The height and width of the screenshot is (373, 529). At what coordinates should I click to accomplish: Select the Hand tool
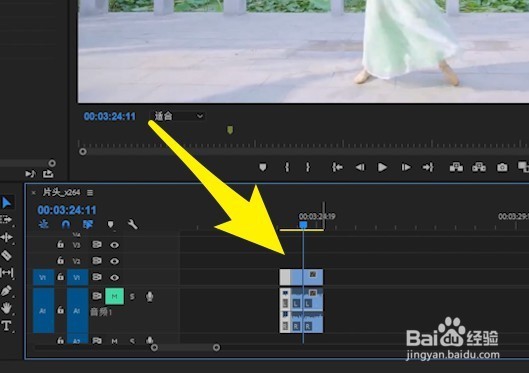pyautogui.click(x=6, y=308)
